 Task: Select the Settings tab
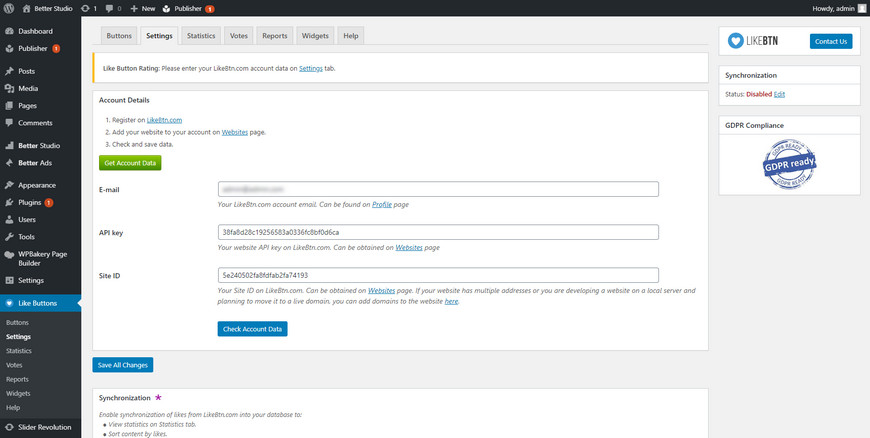tap(159, 36)
